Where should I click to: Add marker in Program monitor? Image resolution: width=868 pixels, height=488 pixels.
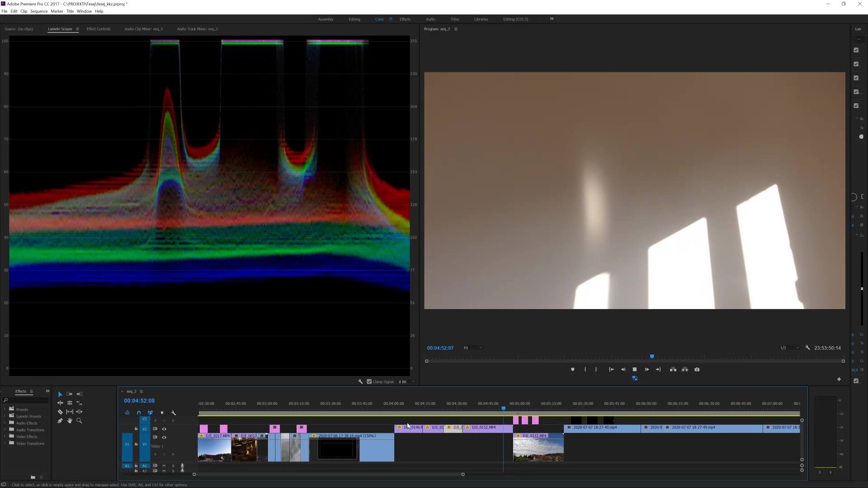(x=572, y=369)
